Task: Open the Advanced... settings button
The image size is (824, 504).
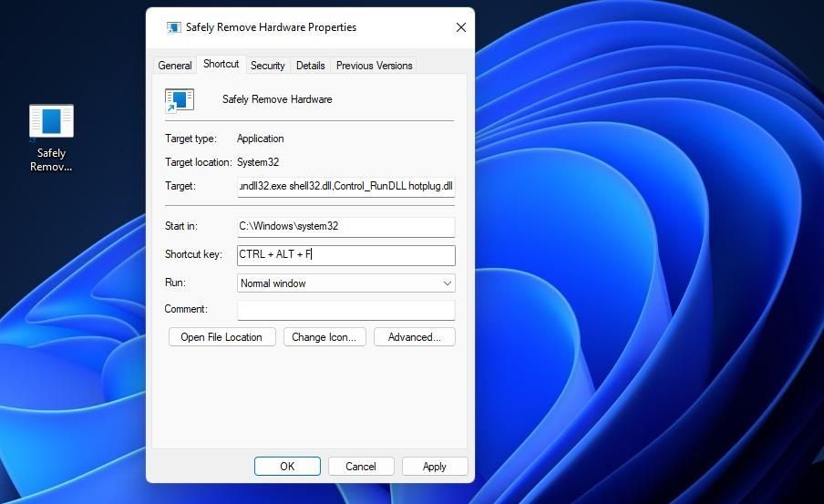Action: [414, 337]
